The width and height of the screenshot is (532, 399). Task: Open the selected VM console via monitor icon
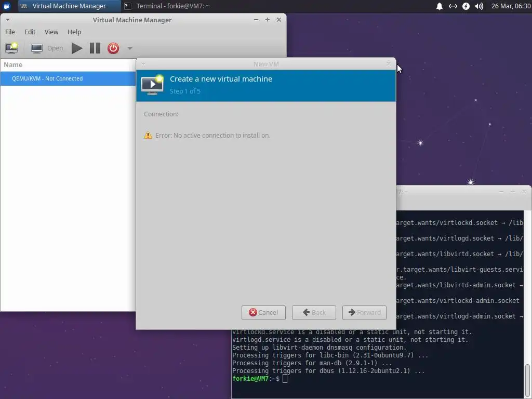tap(37, 48)
